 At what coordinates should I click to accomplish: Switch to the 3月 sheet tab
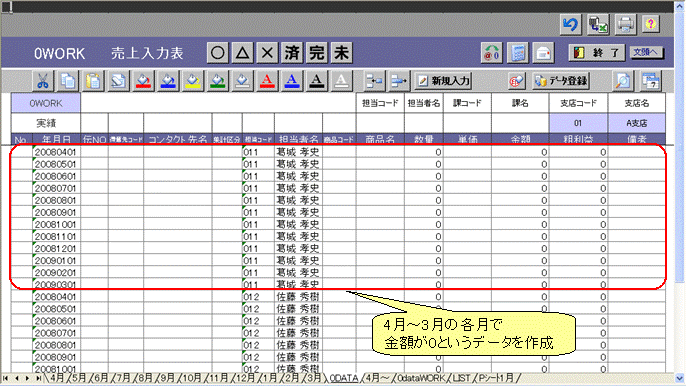313,378
